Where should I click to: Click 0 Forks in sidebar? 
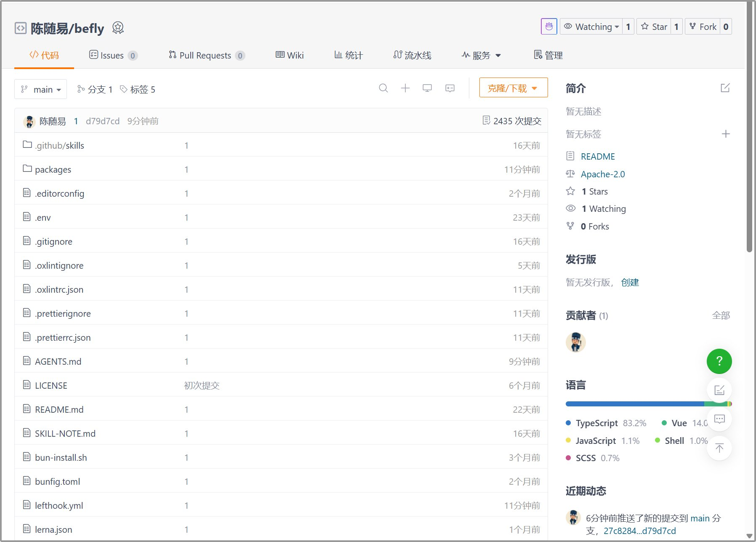[595, 226]
